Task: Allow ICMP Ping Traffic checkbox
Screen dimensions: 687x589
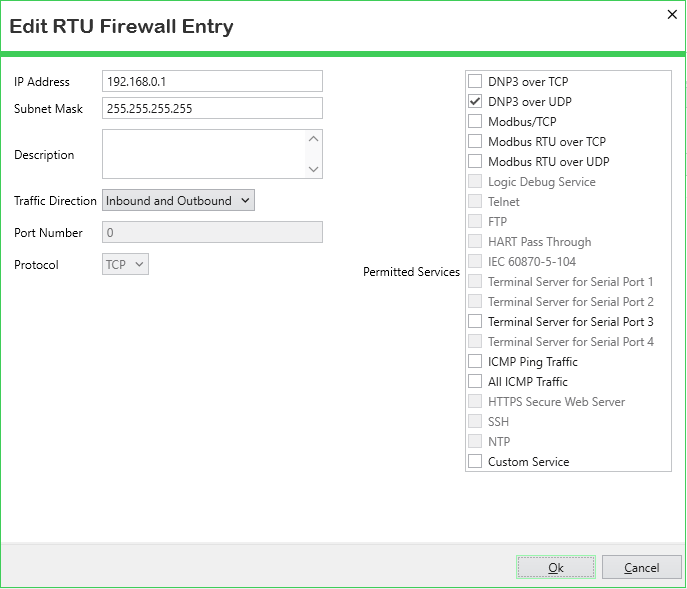Action: click(475, 362)
